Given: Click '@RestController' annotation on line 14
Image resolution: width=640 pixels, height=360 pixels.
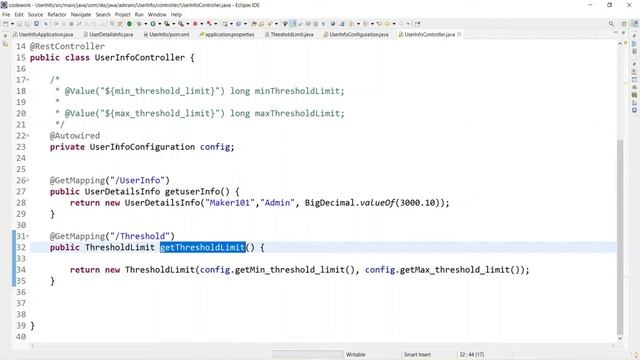Looking at the screenshot, I should point(67,46).
